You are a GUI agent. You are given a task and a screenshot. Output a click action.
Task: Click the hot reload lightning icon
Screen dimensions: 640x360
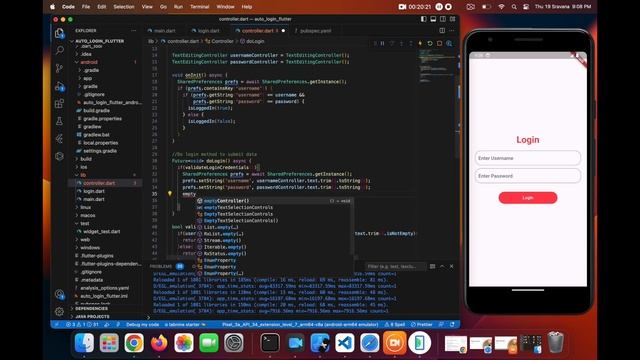(420, 43)
